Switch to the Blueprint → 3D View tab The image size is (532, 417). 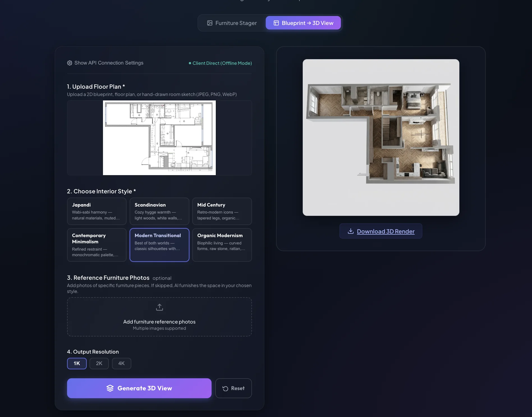[303, 23]
